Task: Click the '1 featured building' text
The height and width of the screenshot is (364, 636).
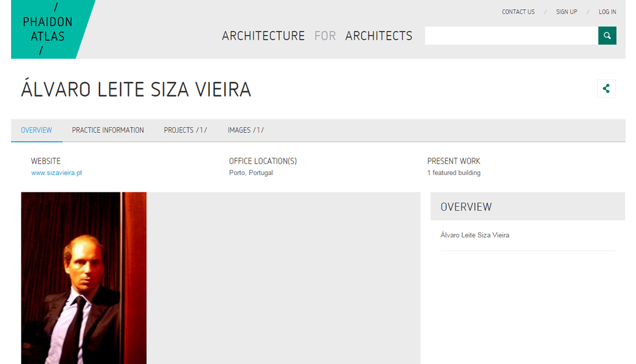Action: click(x=453, y=173)
